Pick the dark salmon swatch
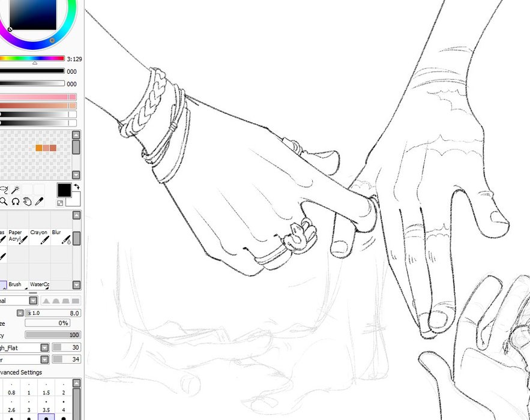Screen dimensions: 530x420 53,148
